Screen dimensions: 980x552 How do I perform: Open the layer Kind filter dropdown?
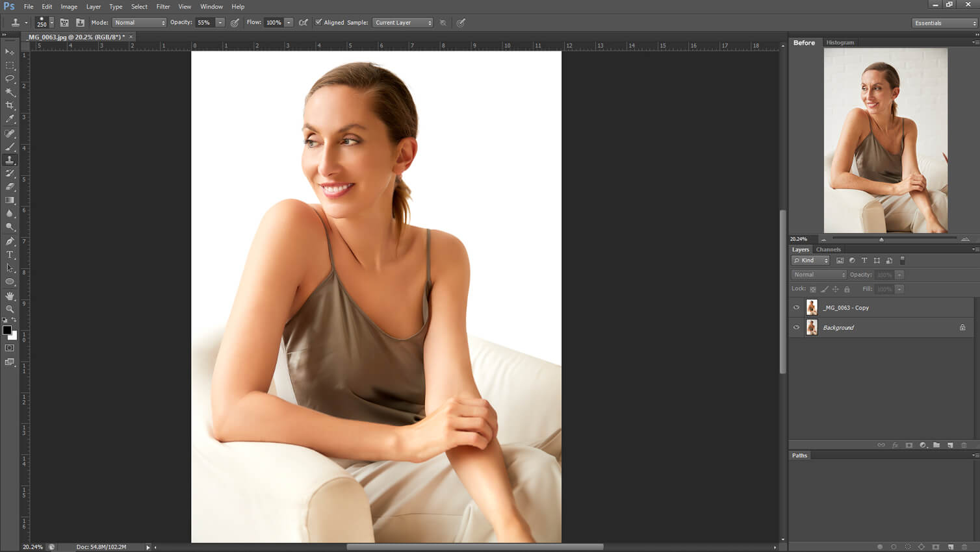click(810, 260)
